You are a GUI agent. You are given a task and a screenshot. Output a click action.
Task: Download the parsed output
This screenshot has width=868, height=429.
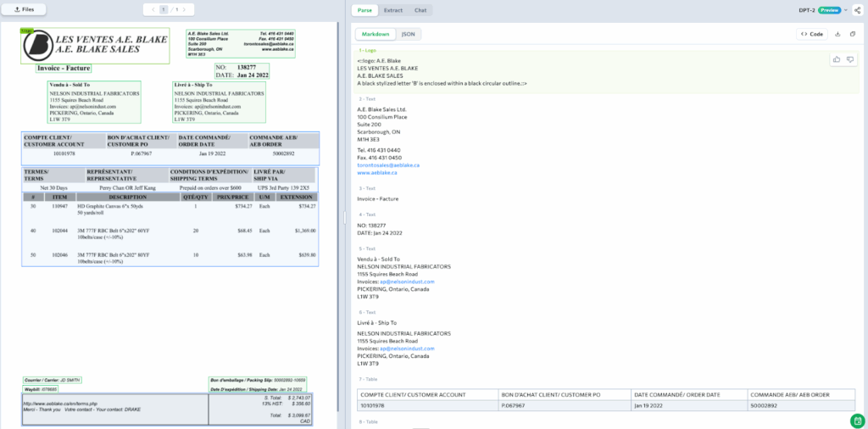pyautogui.click(x=838, y=34)
